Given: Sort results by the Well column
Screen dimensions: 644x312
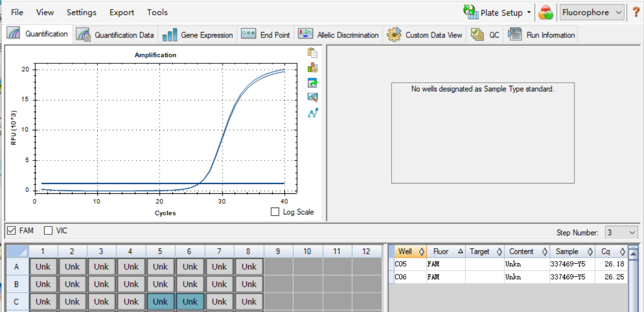Looking at the screenshot, I should coord(410,252).
